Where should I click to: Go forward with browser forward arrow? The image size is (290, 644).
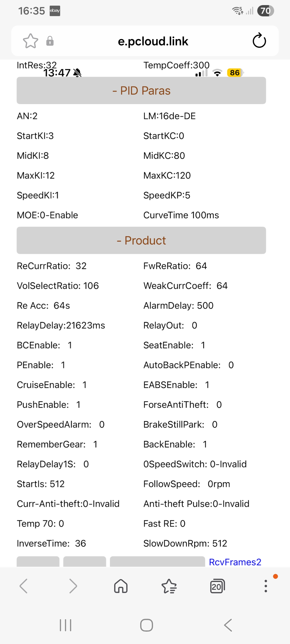(73, 586)
